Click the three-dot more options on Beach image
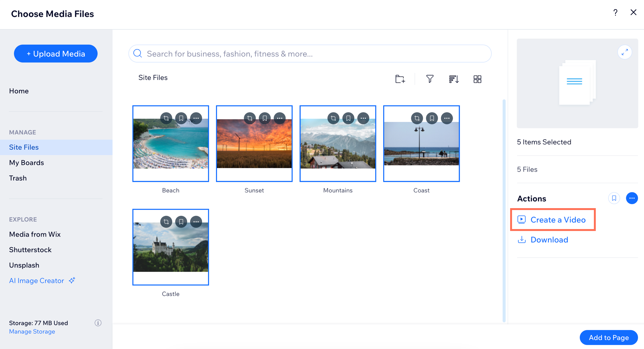644x349 pixels. (x=196, y=118)
